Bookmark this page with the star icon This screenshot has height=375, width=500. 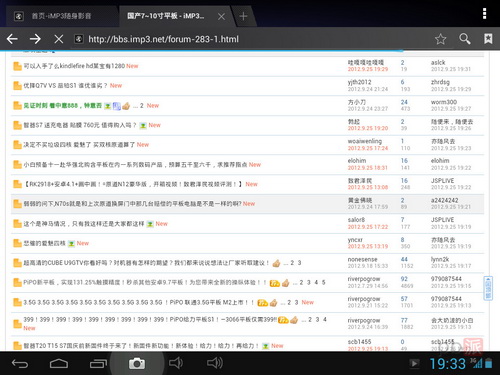(x=440, y=39)
